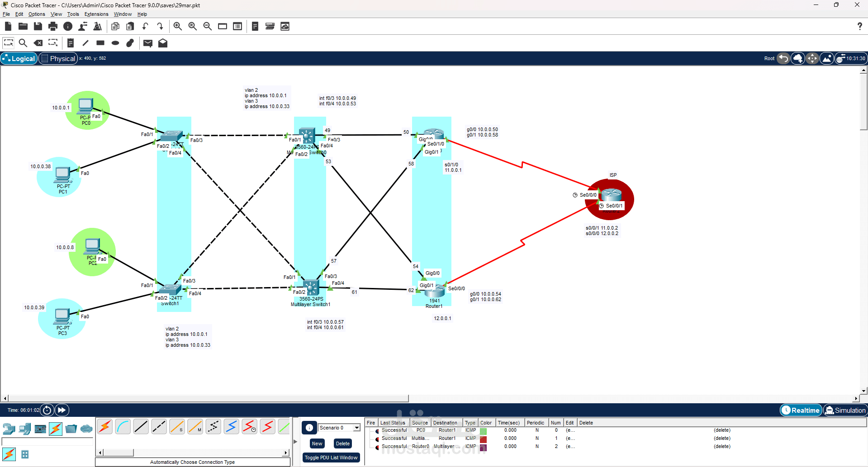868x467 pixels.
Task: Add a simple PDU envelope
Action: point(148,43)
